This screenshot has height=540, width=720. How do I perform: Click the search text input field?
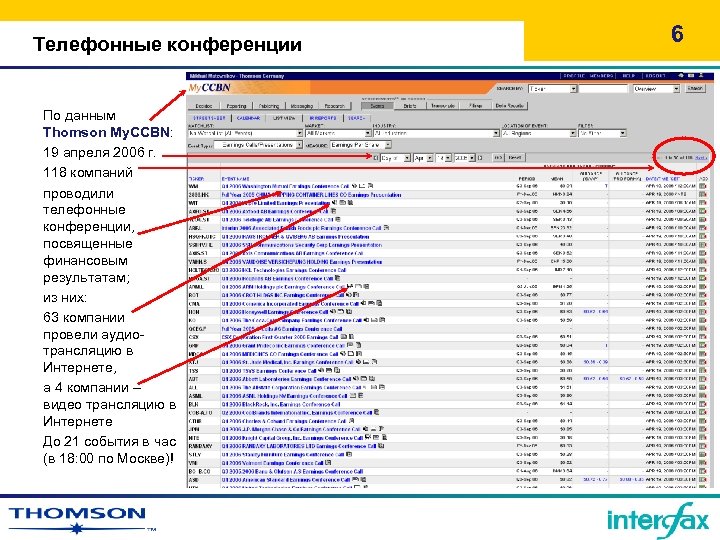(603, 89)
